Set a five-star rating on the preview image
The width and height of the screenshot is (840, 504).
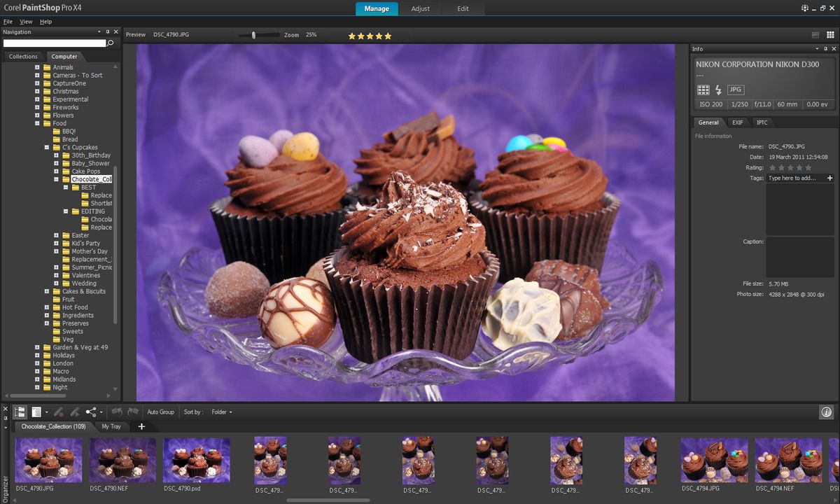pos(386,36)
